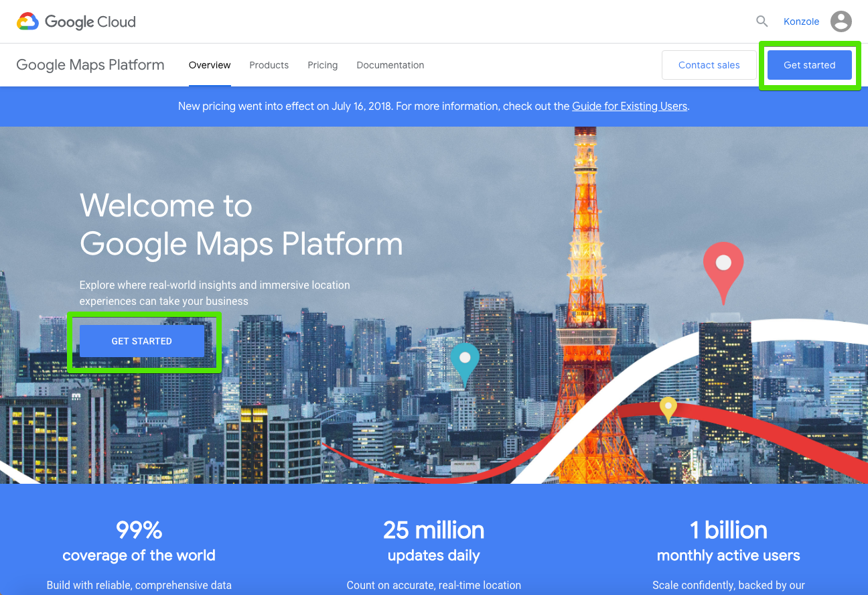
Task: Click the Google Maps Platform home link
Action: click(90, 64)
